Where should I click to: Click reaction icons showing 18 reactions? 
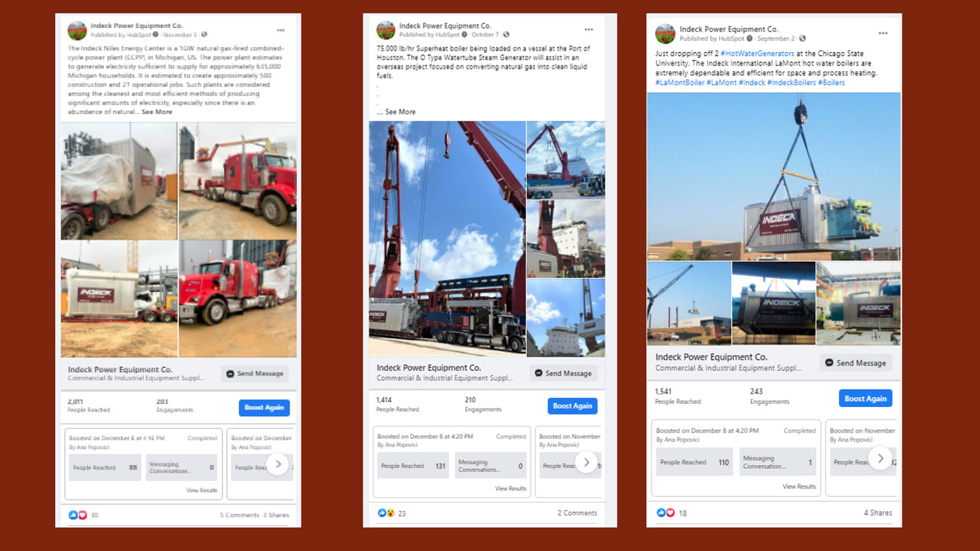point(666,513)
